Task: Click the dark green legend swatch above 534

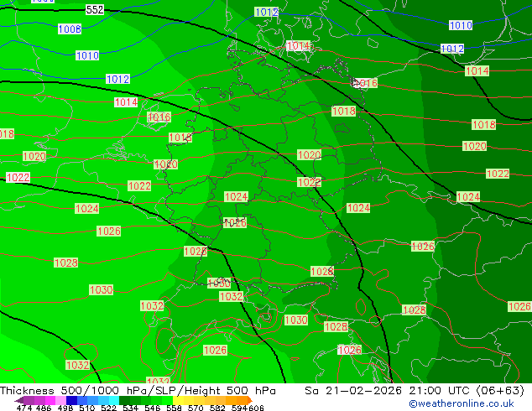Action: pyautogui.click(x=124, y=400)
